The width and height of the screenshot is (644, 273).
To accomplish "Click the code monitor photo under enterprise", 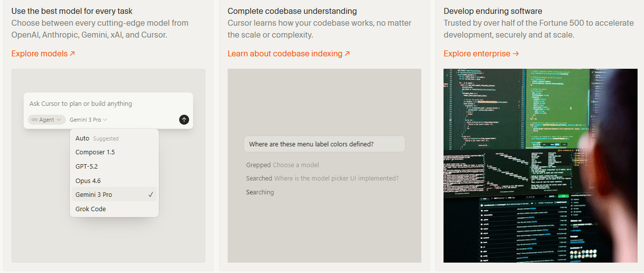I will tap(540, 166).
